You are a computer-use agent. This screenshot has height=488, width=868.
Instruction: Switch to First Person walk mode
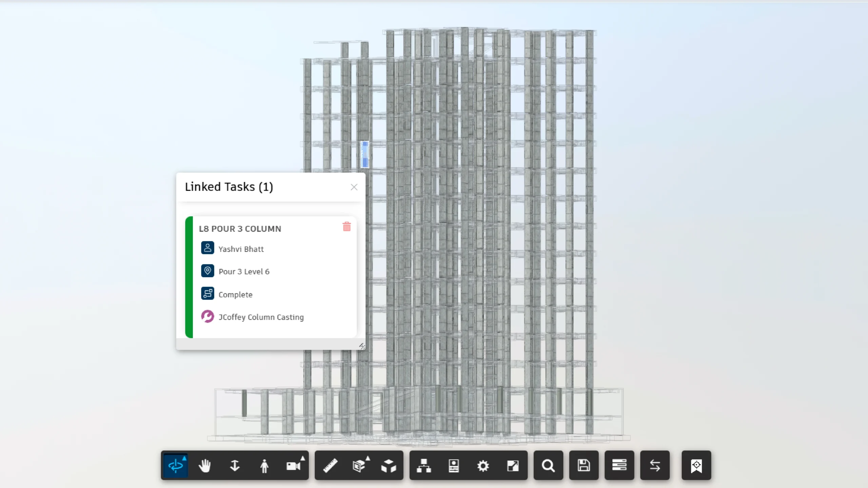point(264,466)
